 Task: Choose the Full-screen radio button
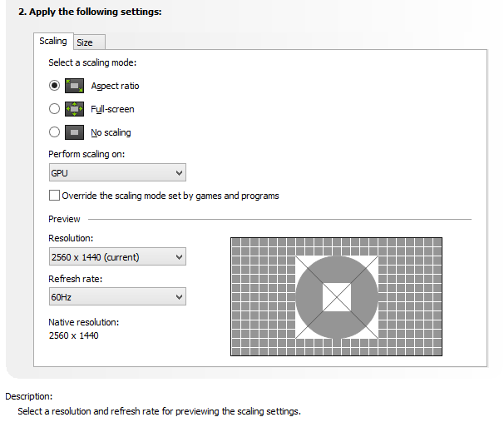(x=55, y=109)
